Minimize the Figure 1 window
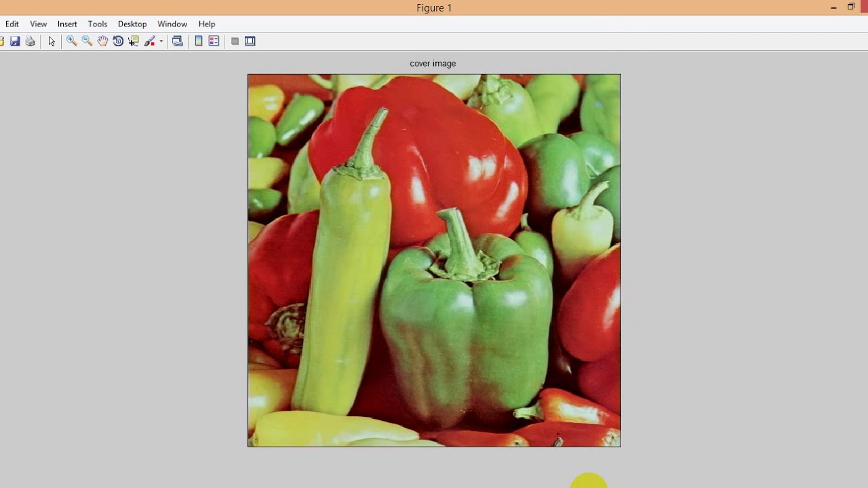This screenshot has height=488, width=868. (x=833, y=7)
